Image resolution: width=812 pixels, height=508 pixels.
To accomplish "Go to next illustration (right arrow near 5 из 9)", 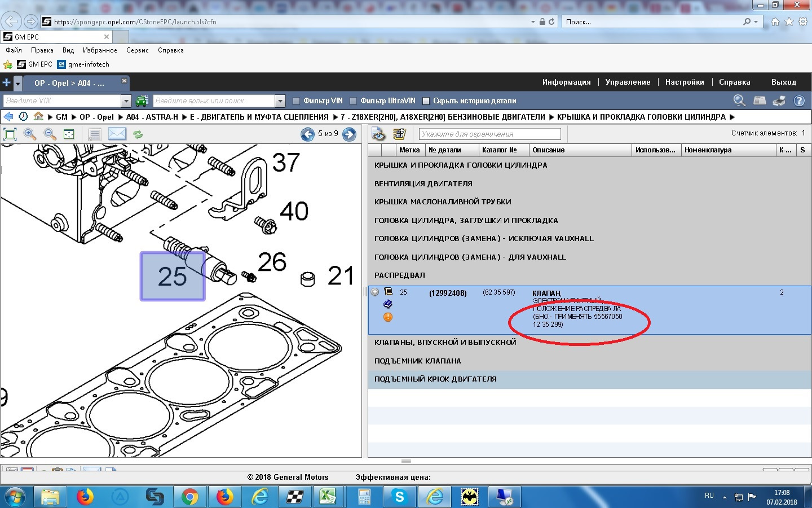I will (350, 134).
